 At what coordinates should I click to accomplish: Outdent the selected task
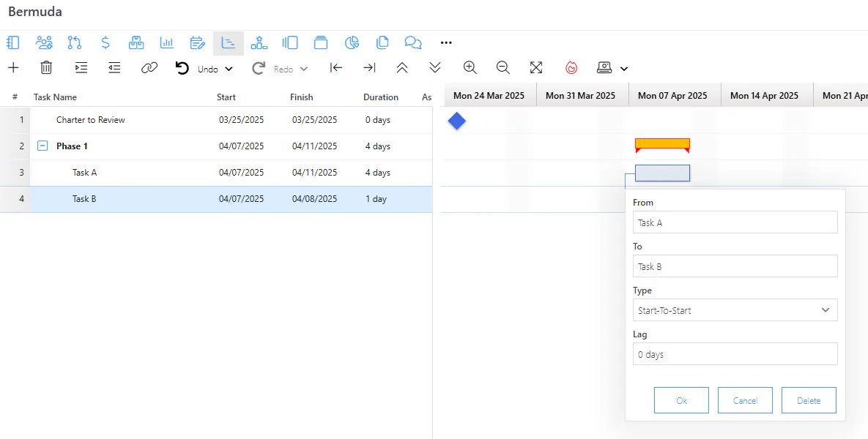[x=114, y=67]
